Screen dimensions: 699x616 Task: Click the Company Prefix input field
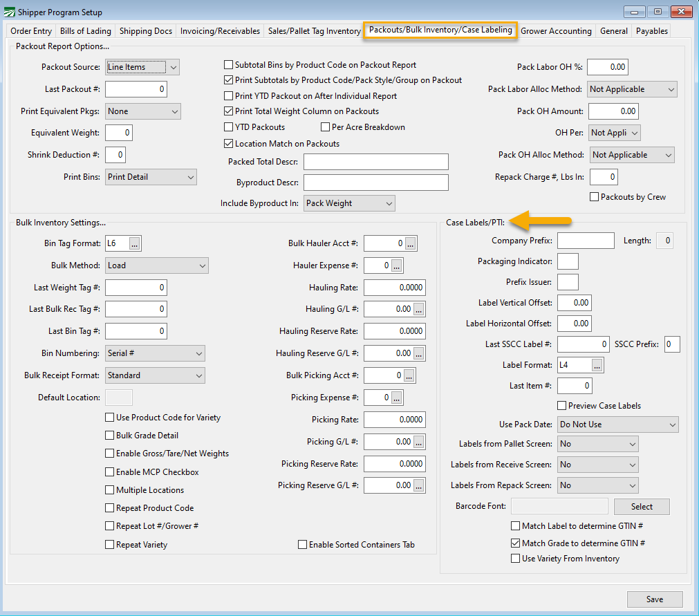click(x=585, y=241)
